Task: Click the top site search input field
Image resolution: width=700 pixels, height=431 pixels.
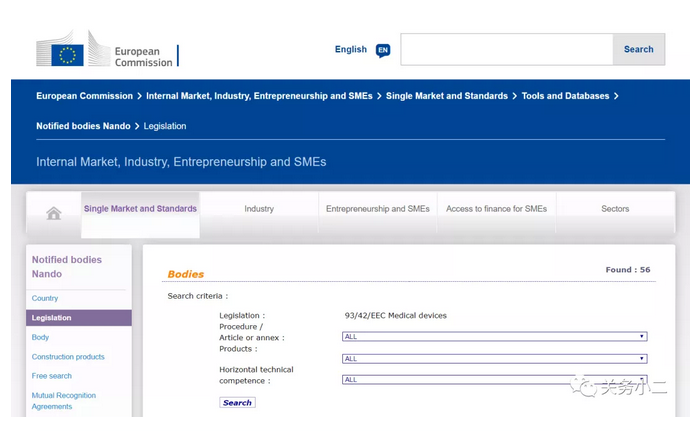Action: click(x=507, y=49)
